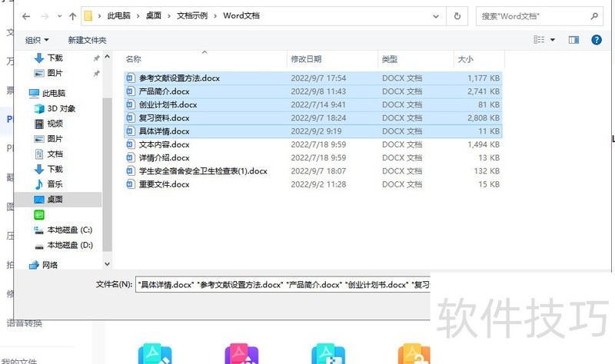Image resolution: width=615 pixels, height=364 pixels.
Task: Refresh the Word文档 folder view
Action: pyautogui.click(x=457, y=16)
